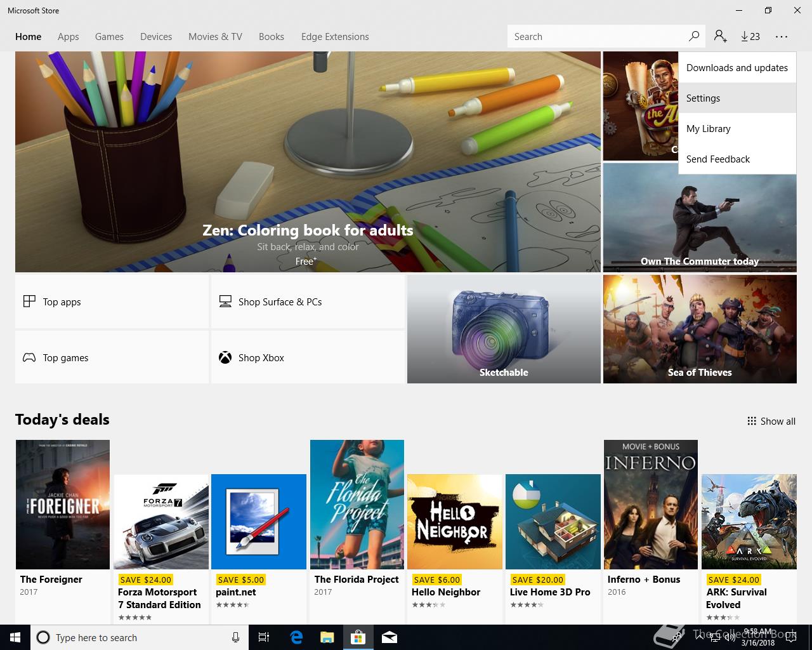Click the SAVE $20.00 badge on Live Home
This screenshot has height=650, width=812.
point(537,580)
